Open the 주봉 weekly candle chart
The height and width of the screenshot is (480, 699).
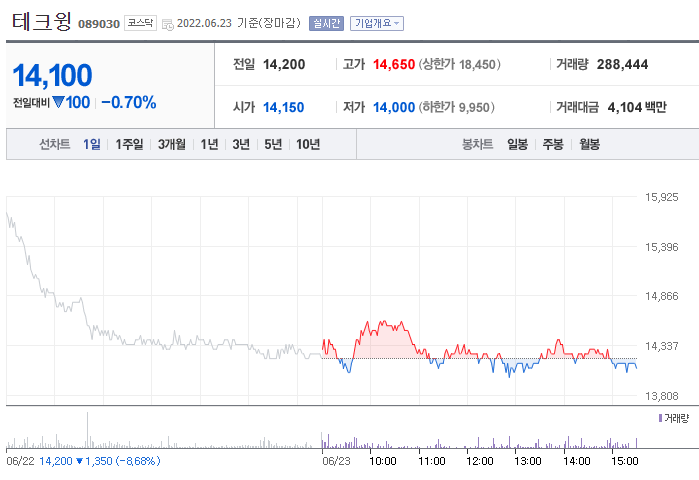point(553,144)
